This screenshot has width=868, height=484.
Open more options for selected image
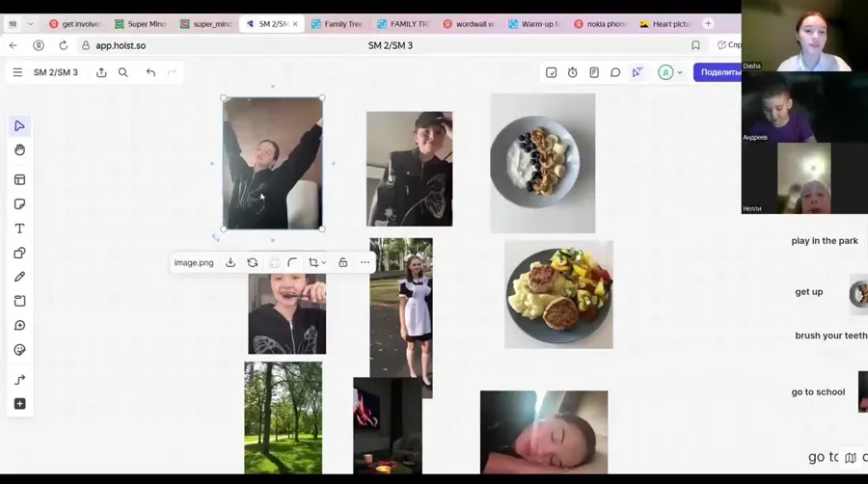click(x=365, y=263)
